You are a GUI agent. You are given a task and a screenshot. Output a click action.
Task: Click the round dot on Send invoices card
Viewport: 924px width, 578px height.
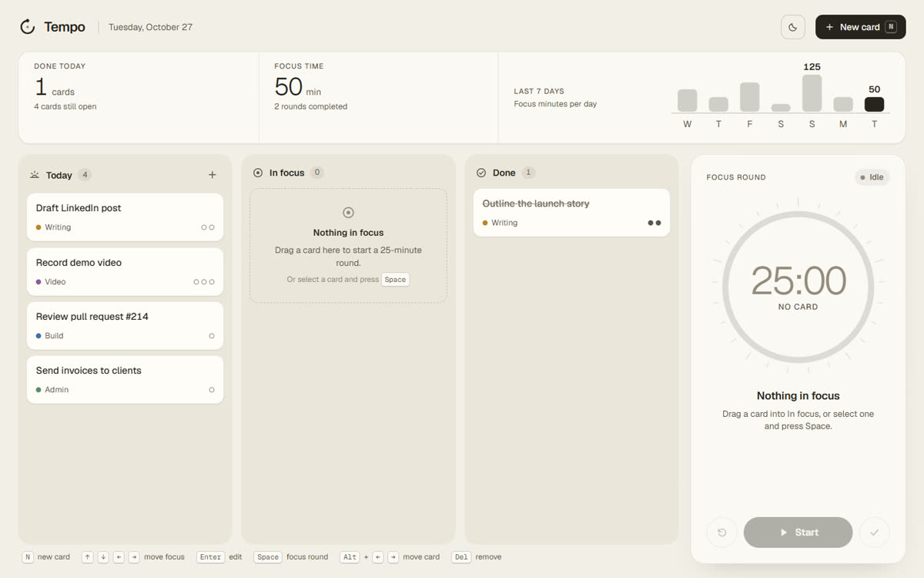tap(212, 390)
